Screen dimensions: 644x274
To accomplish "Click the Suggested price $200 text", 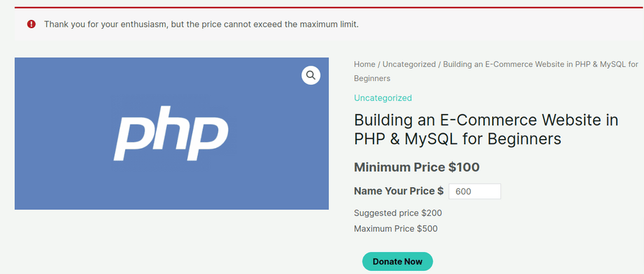I will point(398,213).
